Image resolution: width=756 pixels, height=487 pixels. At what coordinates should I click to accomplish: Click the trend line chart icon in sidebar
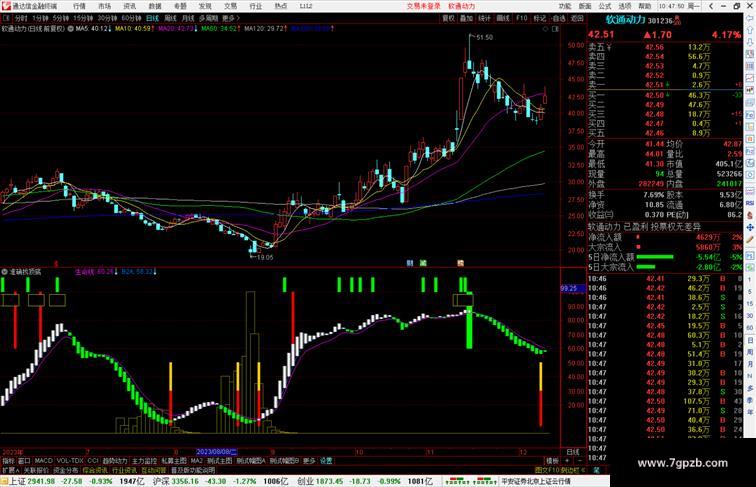tap(750, 78)
